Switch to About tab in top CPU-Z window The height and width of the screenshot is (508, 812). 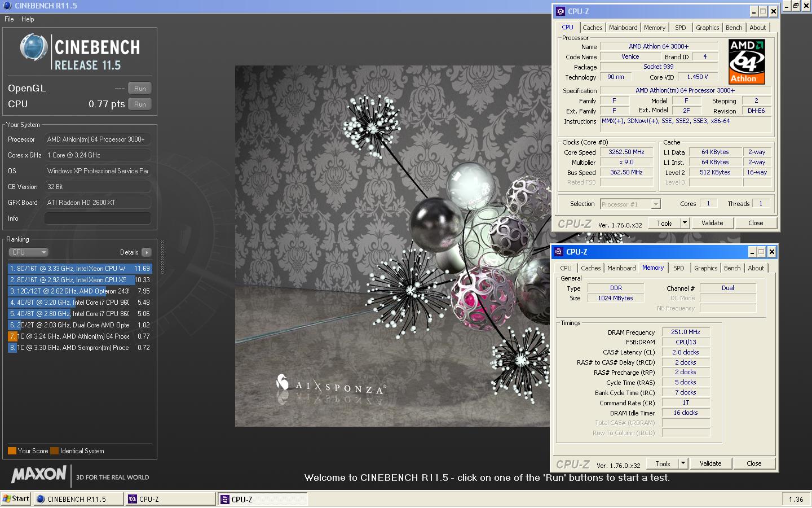(757, 28)
